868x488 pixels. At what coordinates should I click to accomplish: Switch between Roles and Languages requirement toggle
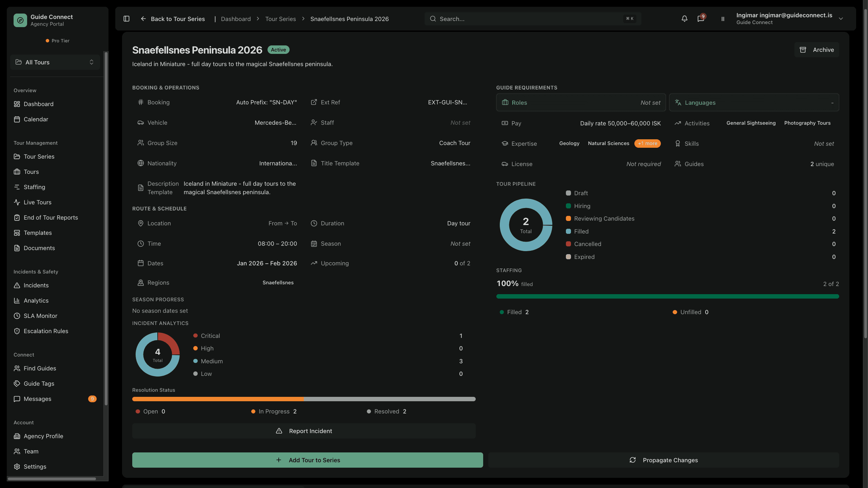[581, 102]
